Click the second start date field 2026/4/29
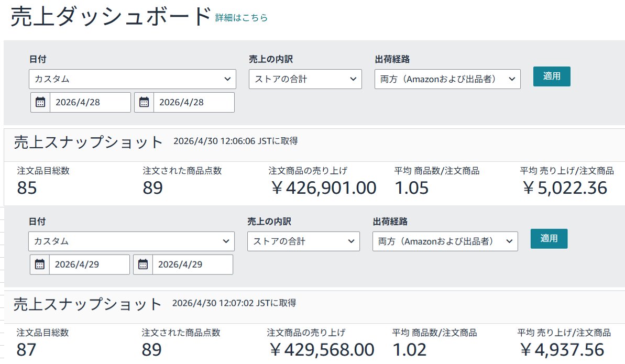The height and width of the screenshot is (364, 625). point(89,264)
